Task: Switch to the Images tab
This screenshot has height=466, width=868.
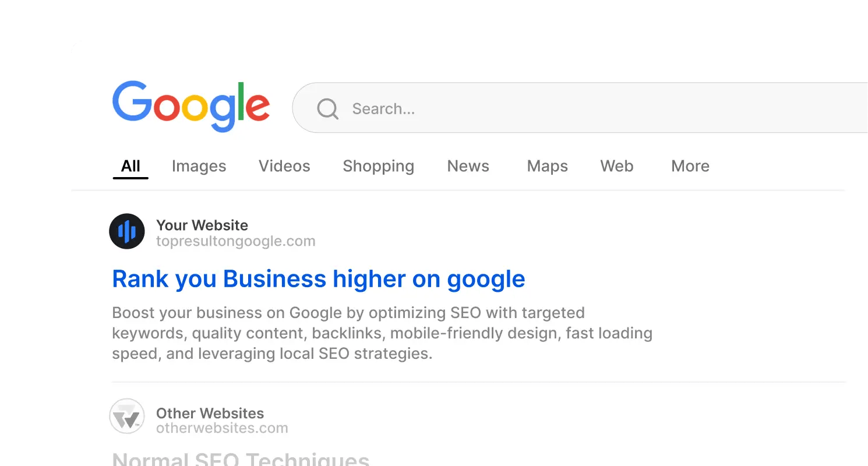Action: (199, 166)
